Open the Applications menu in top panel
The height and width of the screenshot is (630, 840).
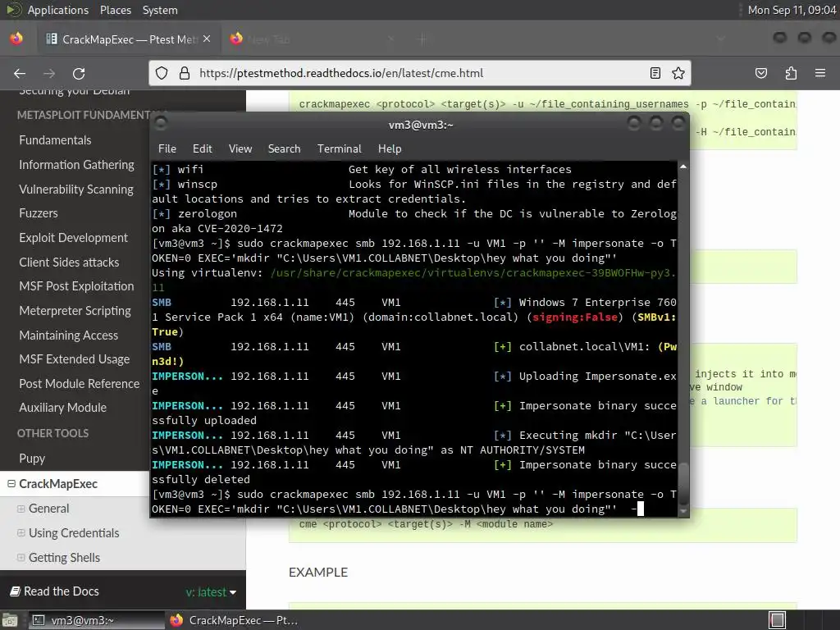tap(58, 10)
